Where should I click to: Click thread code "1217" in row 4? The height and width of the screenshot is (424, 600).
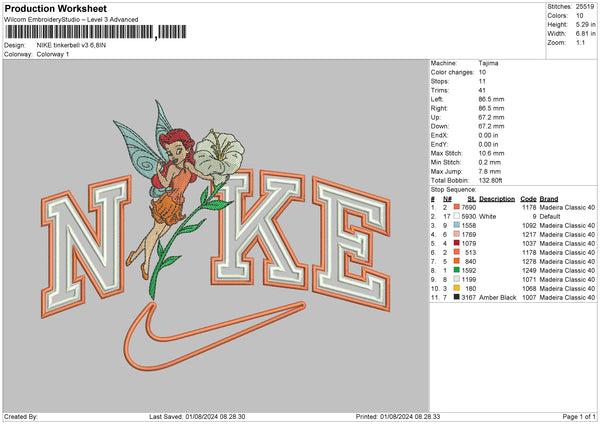(x=529, y=234)
